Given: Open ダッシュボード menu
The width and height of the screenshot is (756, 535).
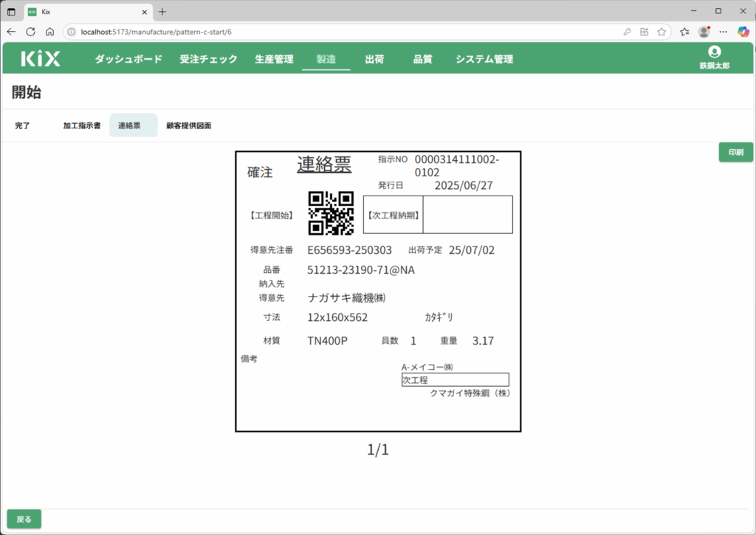Looking at the screenshot, I should pyautogui.click(x=128, y=59).
